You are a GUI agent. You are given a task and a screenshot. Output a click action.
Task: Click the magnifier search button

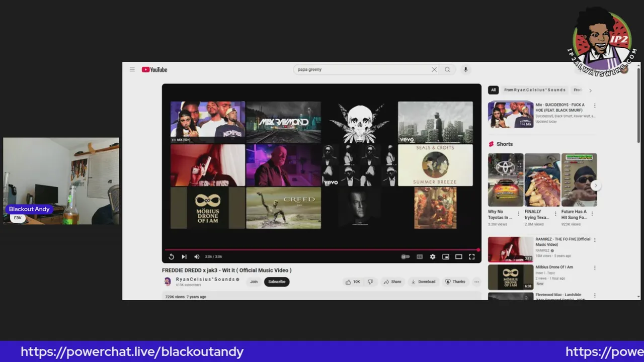click(x=447, y=69)
